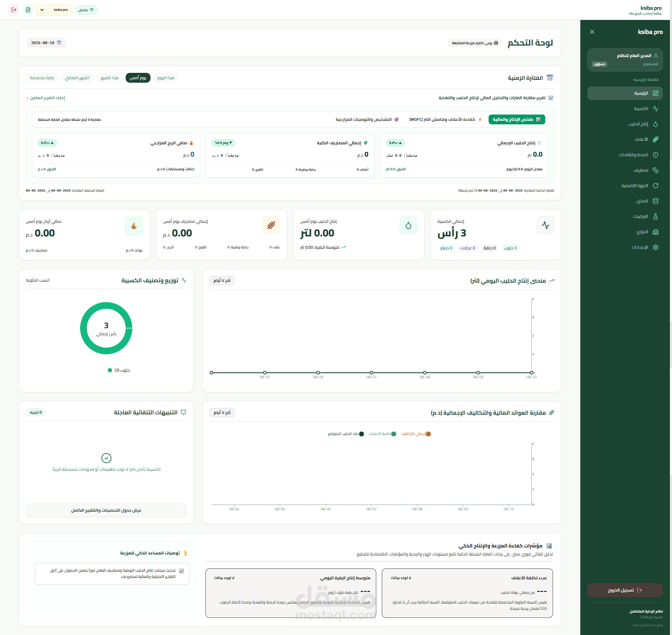Click the bell icon beside التنبيهات التلقائية العاجلة
672x635 pixels.
click(183, 412)
